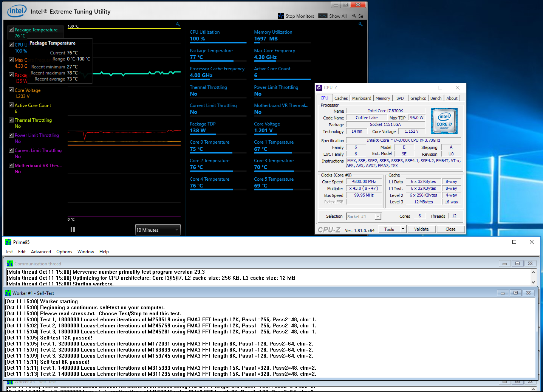Click the Settings wrench icon in XTU header

354,16
